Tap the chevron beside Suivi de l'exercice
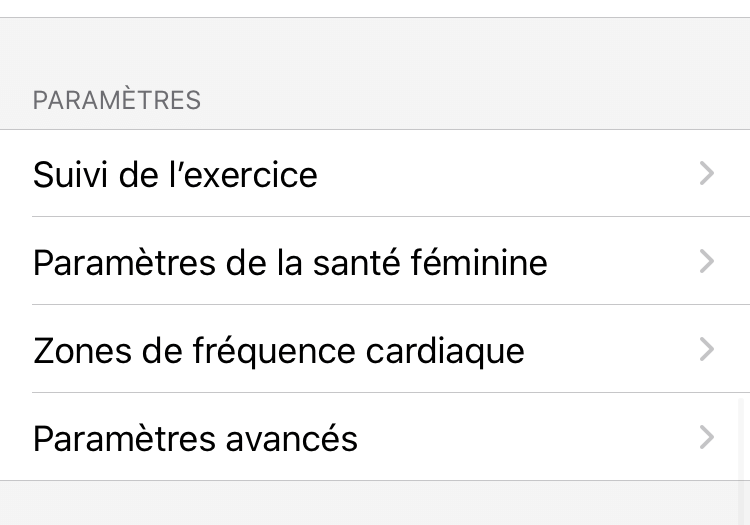 coord(707,174)
